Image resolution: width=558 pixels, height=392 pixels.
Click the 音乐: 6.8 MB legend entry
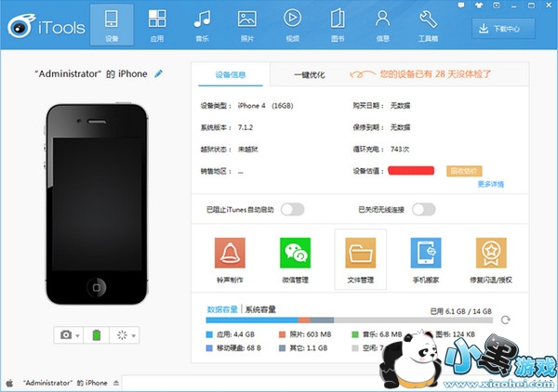tap(378, 334)
